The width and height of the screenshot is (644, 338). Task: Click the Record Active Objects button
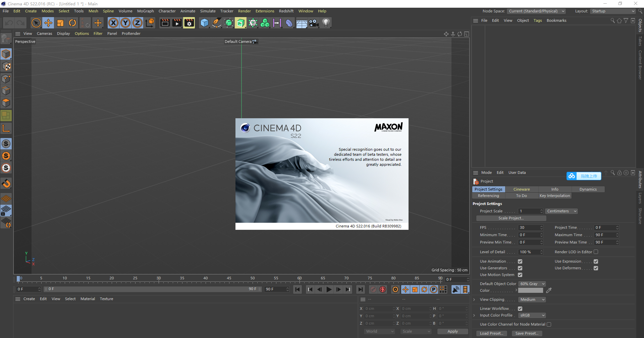click(x=373, y=289)
